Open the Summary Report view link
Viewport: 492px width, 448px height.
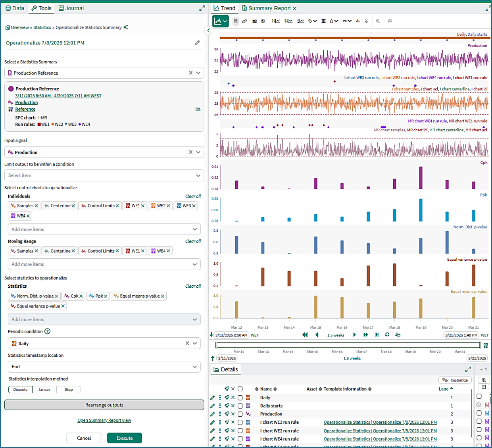104,420
